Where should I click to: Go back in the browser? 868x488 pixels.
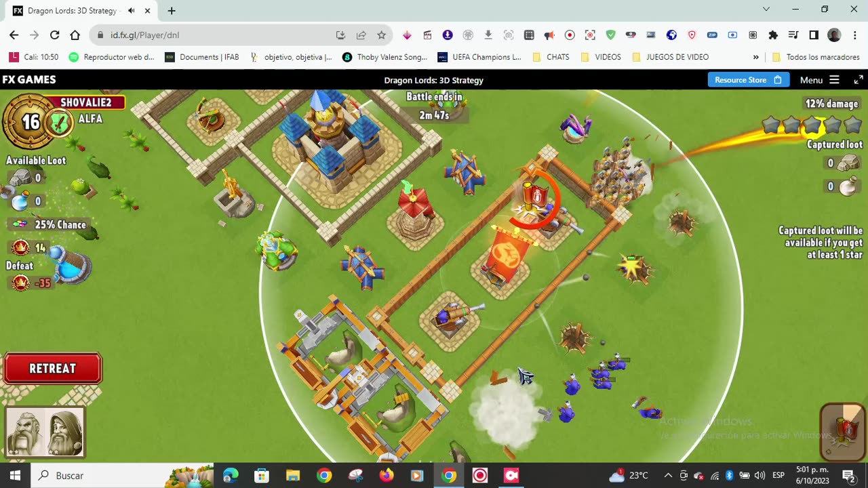point(14,35)
